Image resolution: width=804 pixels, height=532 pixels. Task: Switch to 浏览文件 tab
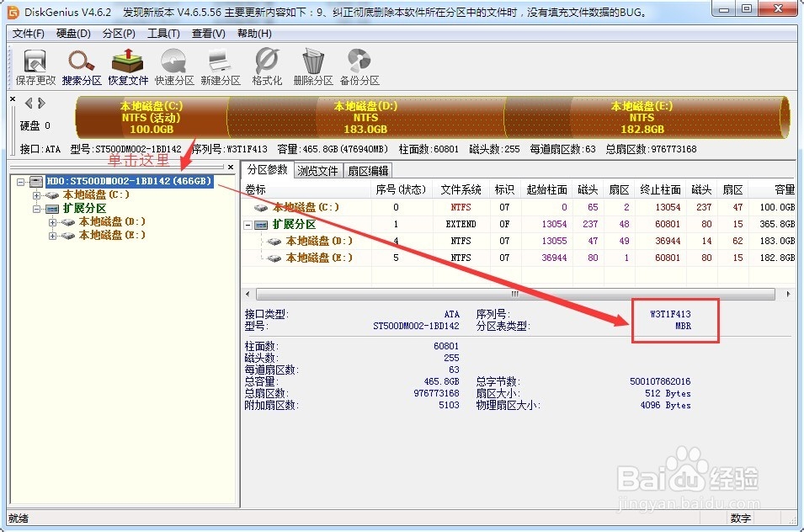318,171
